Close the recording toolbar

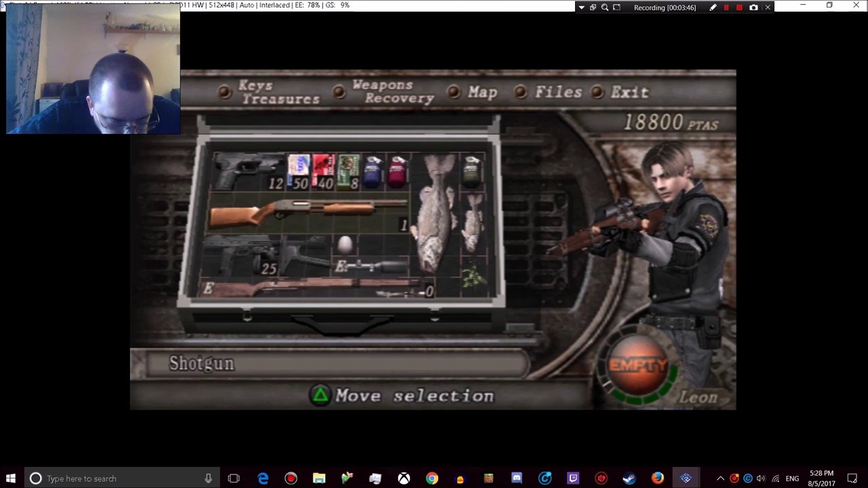coord(768,7)
